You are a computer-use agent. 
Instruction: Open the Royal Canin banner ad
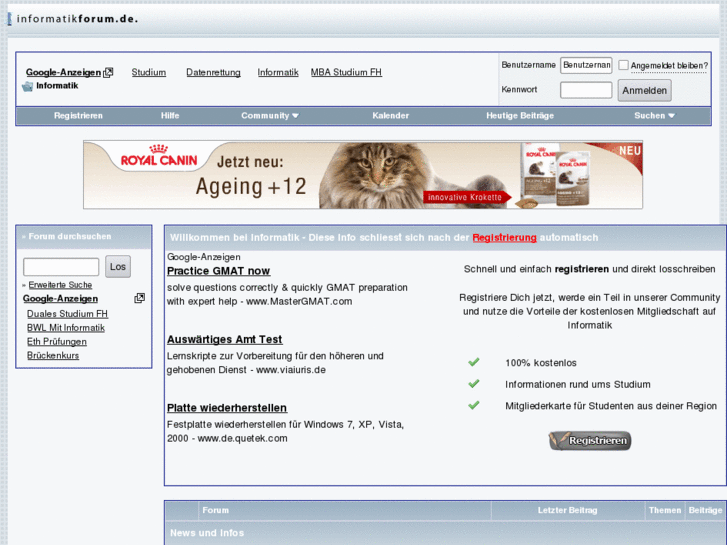click(x=363, y=175)
